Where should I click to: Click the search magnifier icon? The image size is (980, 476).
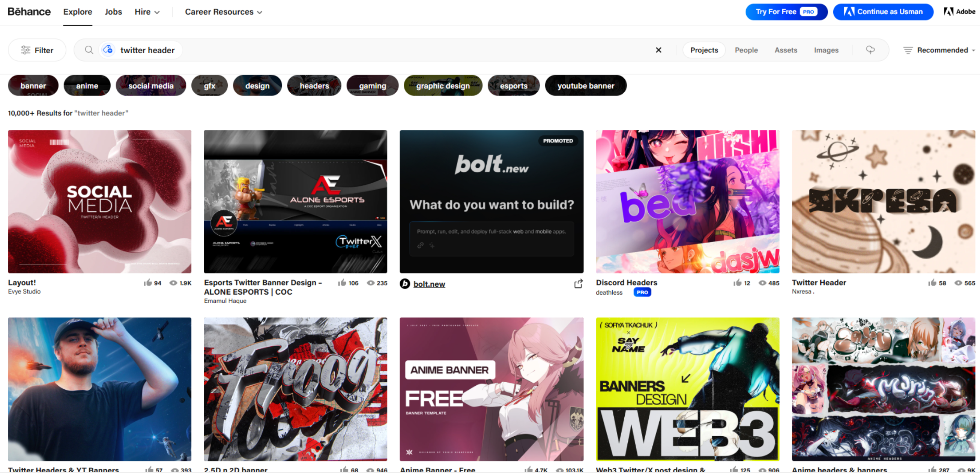89,50
